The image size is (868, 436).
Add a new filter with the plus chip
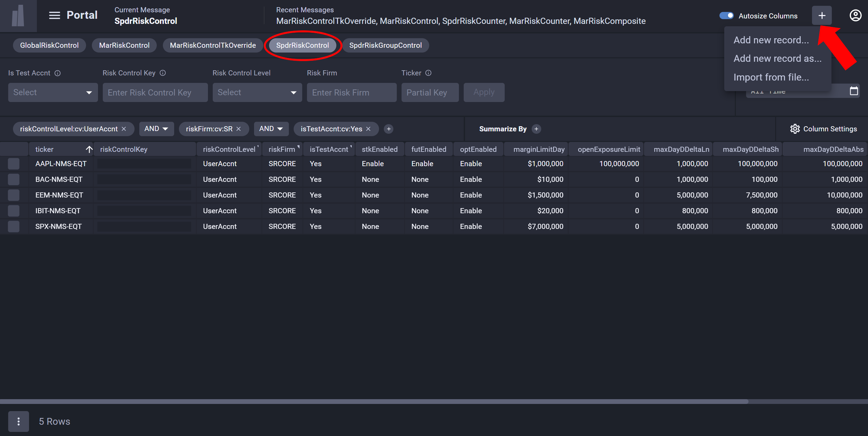(x=389, y=129)
